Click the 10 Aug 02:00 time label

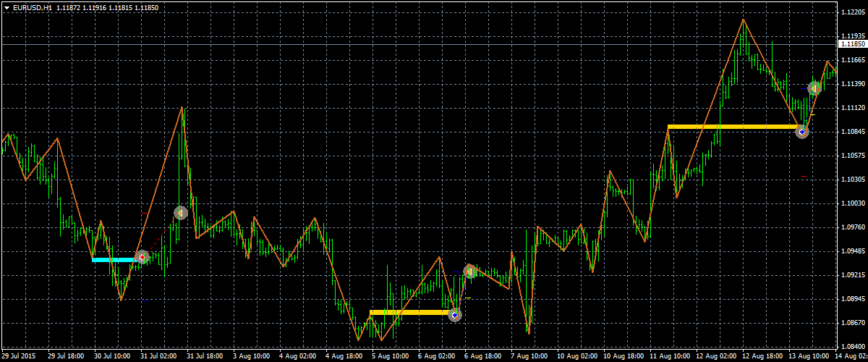(577, 357)
